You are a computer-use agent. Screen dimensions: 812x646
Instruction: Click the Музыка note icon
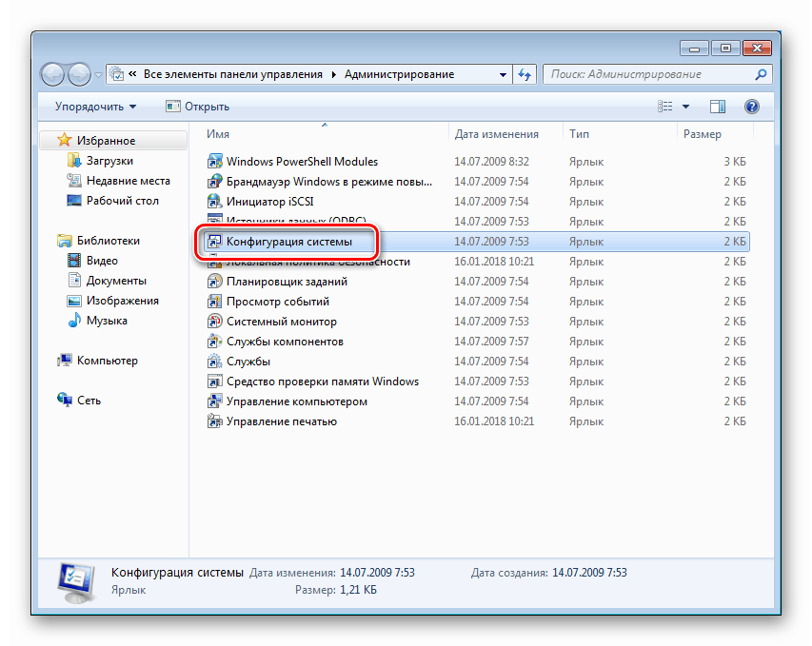tap(74, 321)
